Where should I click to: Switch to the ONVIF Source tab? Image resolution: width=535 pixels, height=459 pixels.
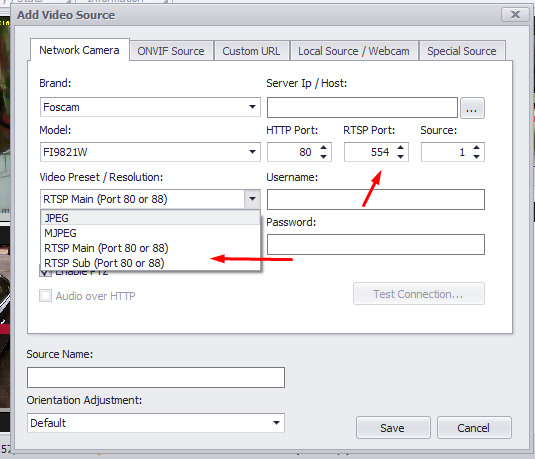tap(171, 51)
